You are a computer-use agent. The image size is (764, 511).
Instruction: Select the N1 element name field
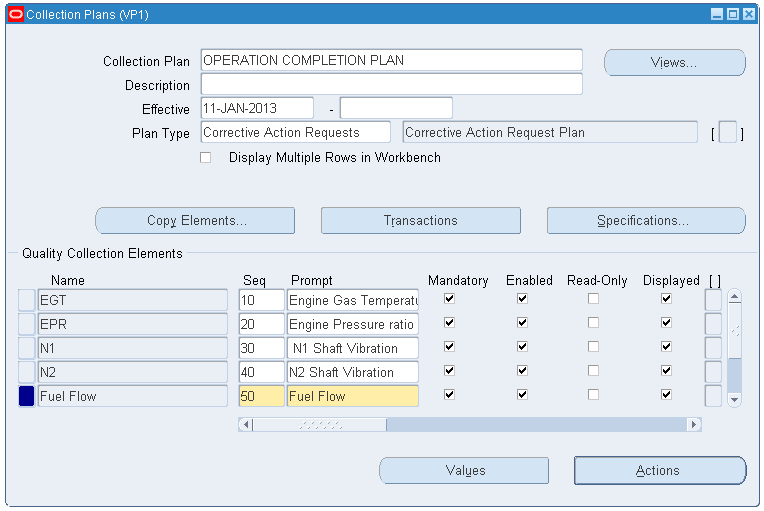pos(133,348)
